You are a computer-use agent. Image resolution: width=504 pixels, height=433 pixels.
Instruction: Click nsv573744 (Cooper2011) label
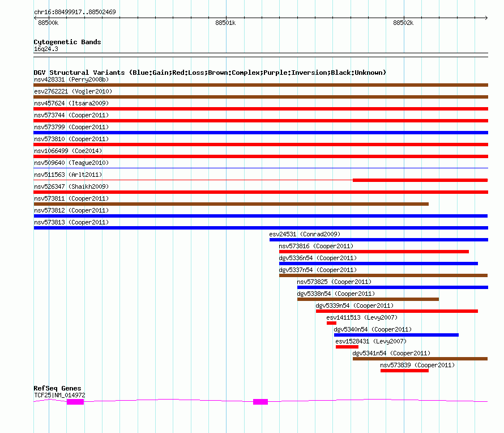coord(71,115)
